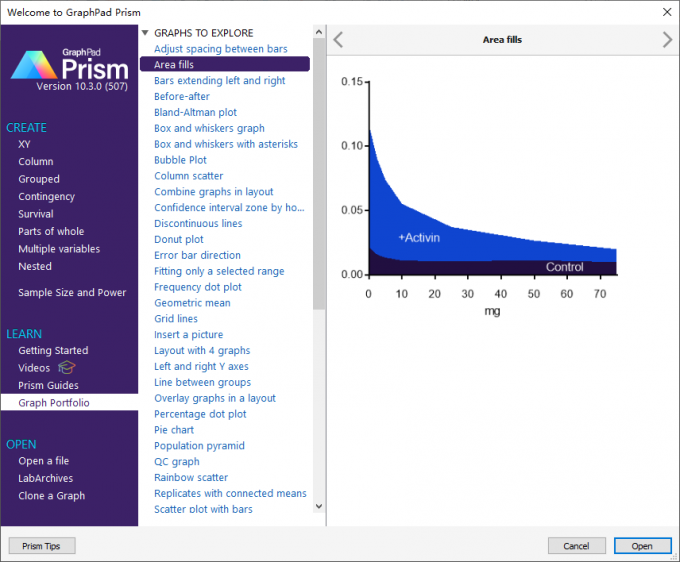
Task: Click the graduation cap icon beside Videos
Action: [x=67, y=367]
